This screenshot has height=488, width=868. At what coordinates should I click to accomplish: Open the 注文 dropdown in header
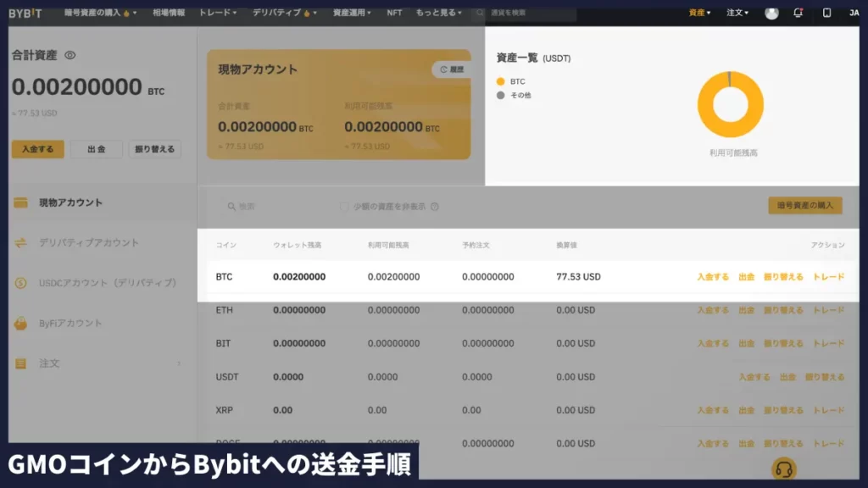point(737,13)
